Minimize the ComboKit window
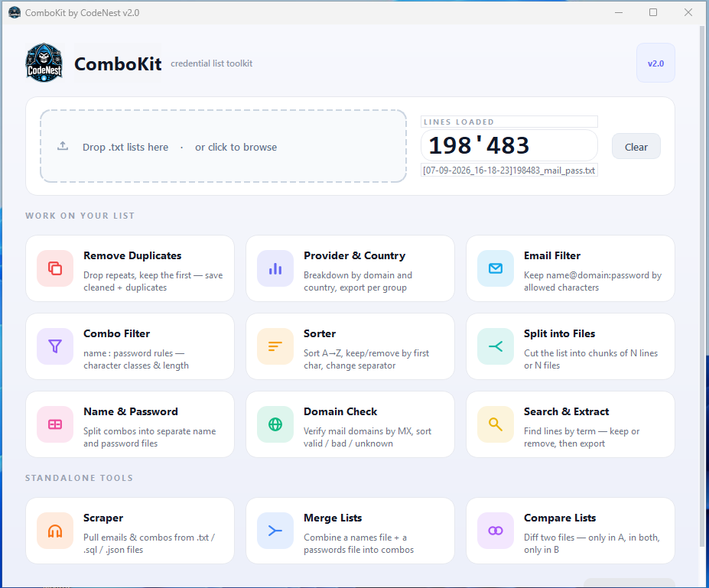Image resolution: width=709 pixels, height=588 pixels. (619, 13)
